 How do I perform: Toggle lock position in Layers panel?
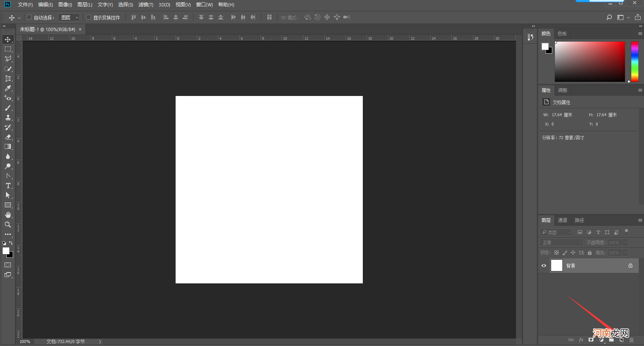(573, 253)
